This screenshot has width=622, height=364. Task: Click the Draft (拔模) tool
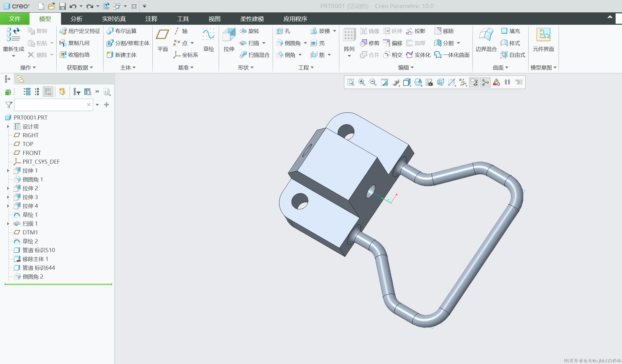point(320,31)
